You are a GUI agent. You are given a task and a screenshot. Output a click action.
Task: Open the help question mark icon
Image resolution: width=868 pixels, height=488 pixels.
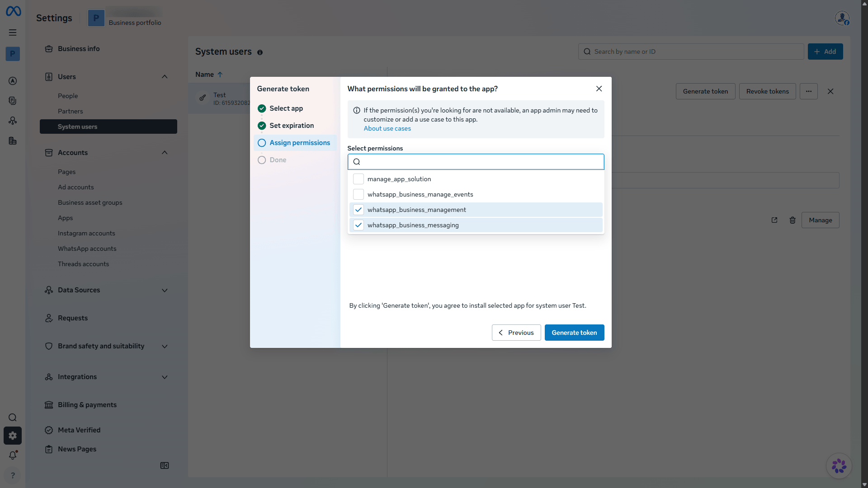[13, 475]
